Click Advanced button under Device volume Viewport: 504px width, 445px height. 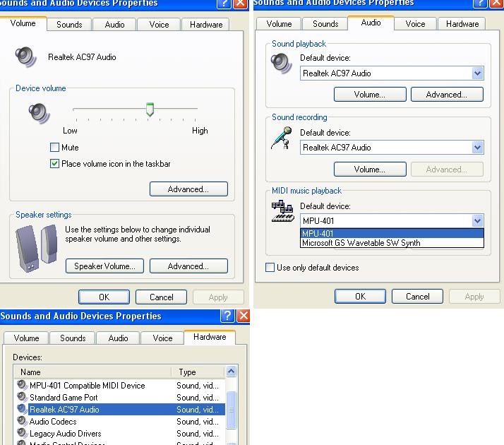coord(188,189)
